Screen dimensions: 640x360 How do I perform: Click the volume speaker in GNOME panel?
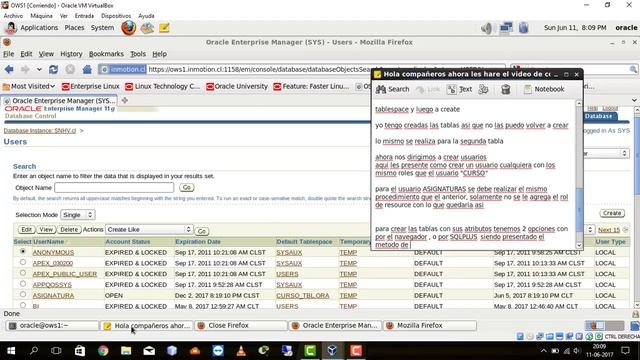coord(486,28)
